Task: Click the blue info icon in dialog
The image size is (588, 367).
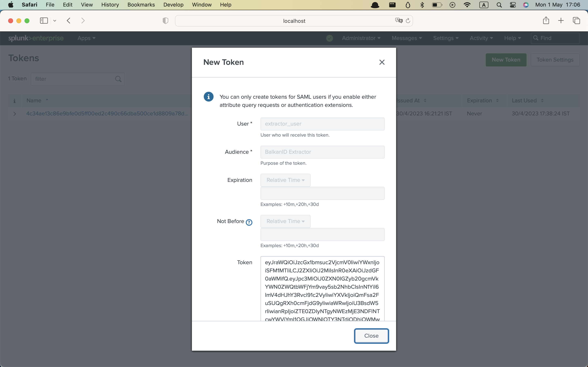Action: coord(208,97)
